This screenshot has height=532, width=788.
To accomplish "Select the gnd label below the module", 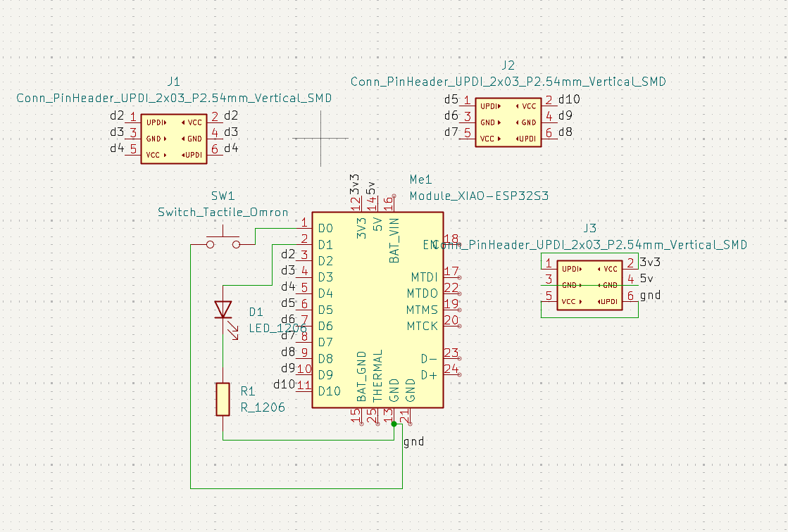I will 414,441.
